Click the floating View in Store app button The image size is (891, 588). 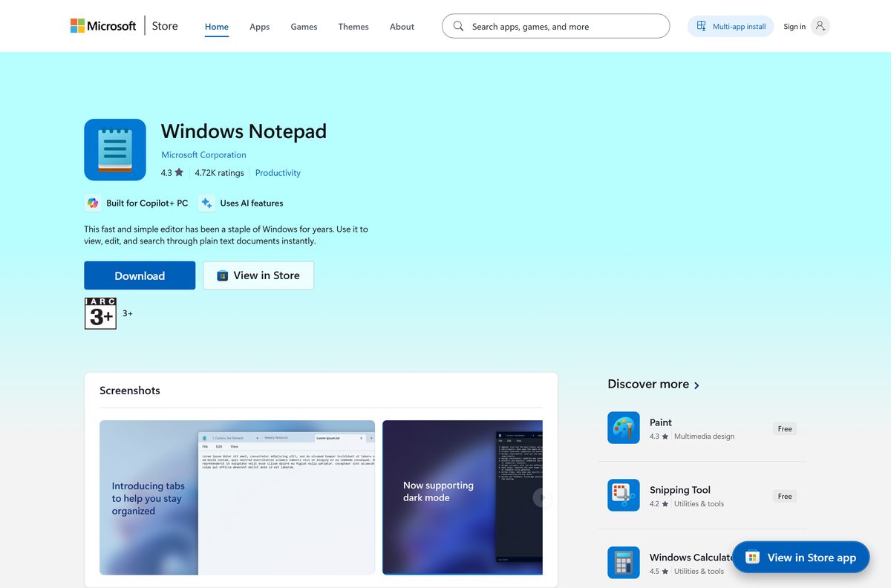[800, 558]
